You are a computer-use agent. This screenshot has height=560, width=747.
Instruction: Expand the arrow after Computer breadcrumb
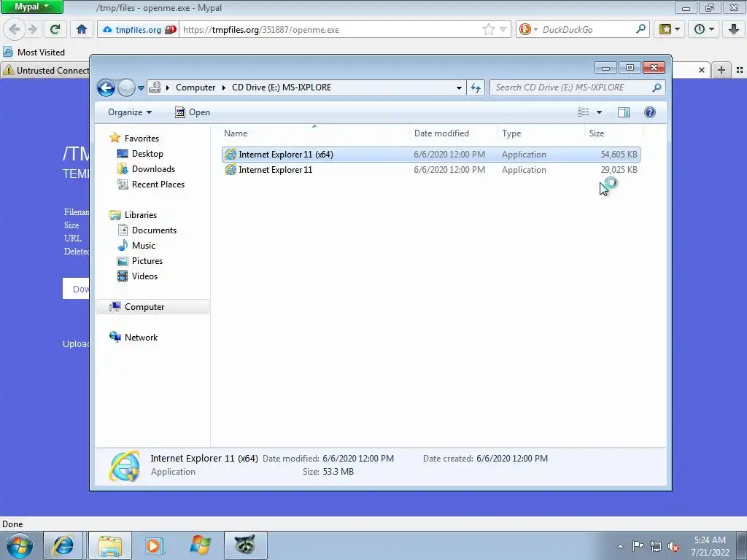[223, 87]
